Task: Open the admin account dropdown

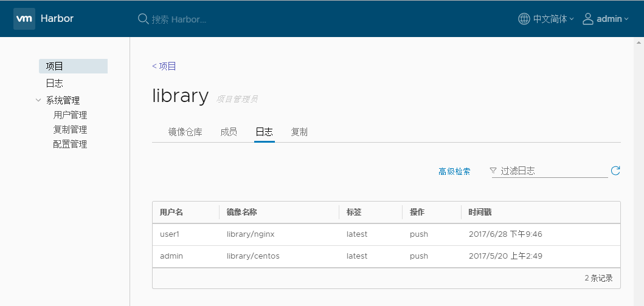Action: (x=612, y=19)
